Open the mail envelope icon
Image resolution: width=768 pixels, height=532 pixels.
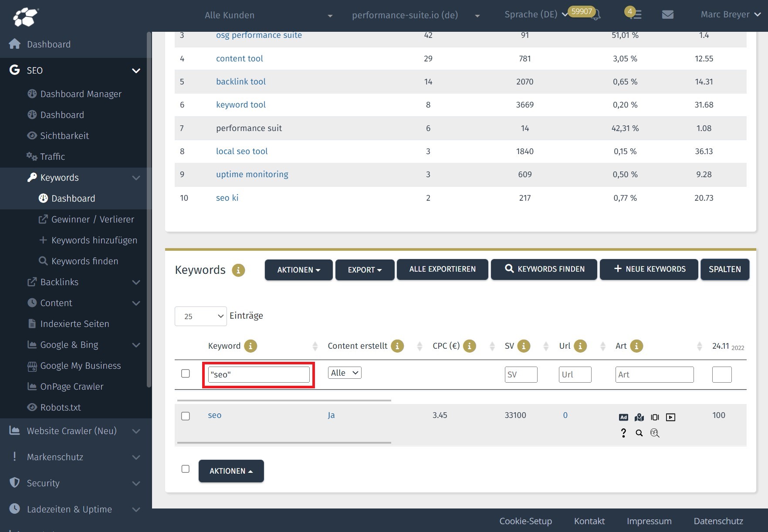point(667,15)
